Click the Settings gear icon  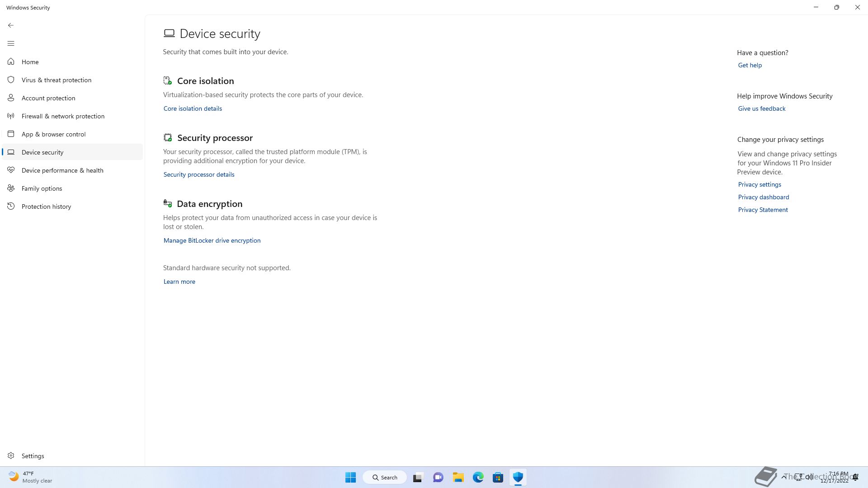11,455
